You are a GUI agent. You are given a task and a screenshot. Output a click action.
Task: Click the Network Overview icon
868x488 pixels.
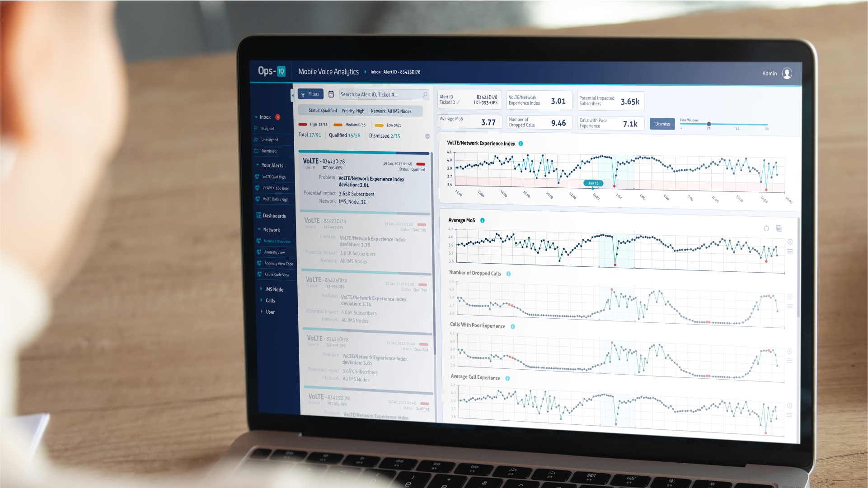click(259, 241)
